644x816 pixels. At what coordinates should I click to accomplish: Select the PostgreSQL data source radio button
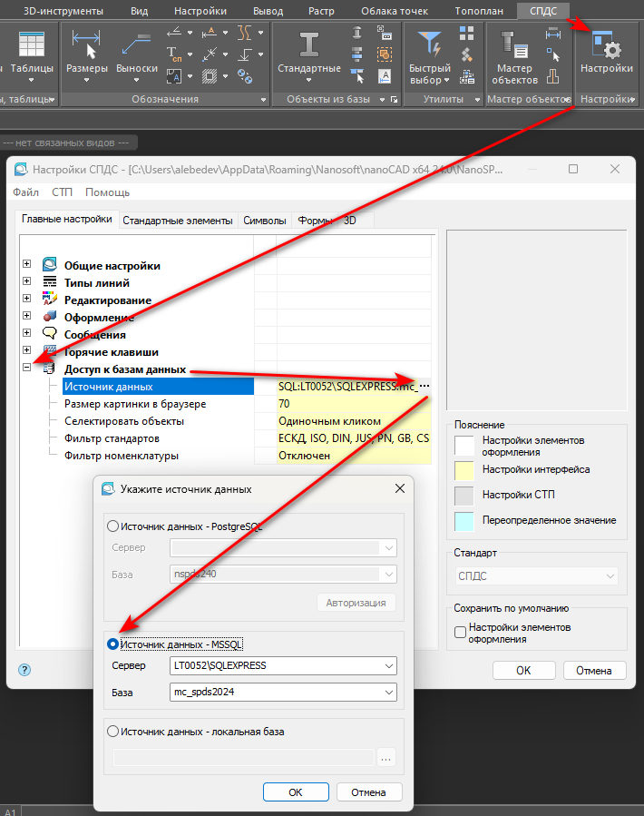pos(113,526)
